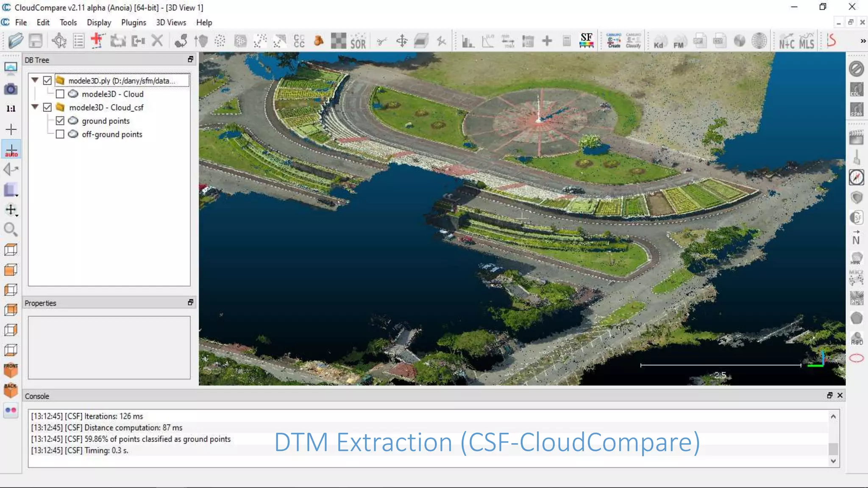868x488 pixels.
Task: Open the Edit menu
Action: [x=43, y=22]
